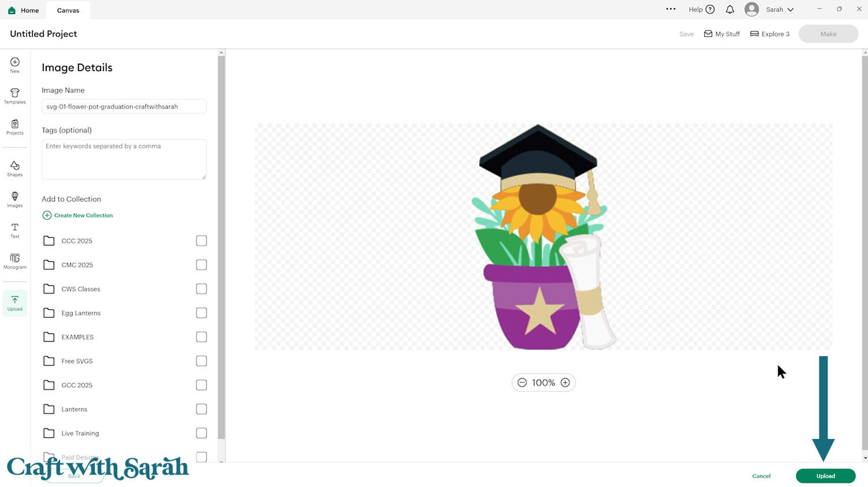Switch to the Canvas tab

[x=68, y=10]
